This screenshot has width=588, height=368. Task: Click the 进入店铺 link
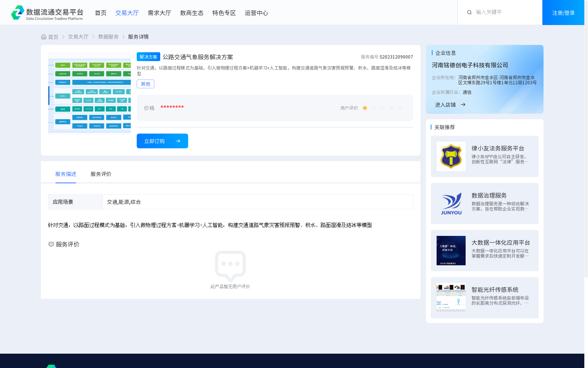coord(445,105)
